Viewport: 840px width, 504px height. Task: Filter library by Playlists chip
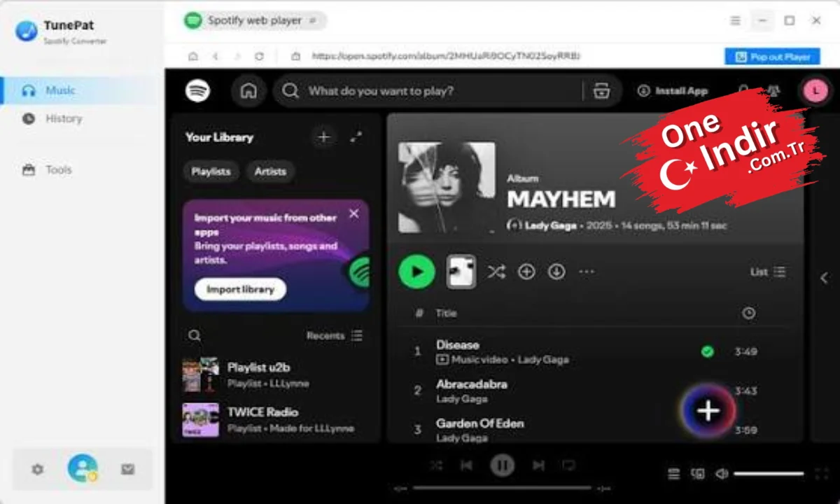211,171
